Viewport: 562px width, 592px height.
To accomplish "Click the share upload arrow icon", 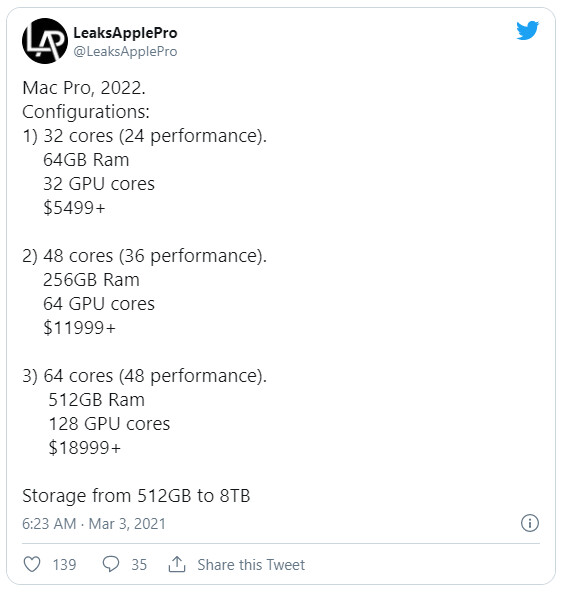I will tap(177, 564).
